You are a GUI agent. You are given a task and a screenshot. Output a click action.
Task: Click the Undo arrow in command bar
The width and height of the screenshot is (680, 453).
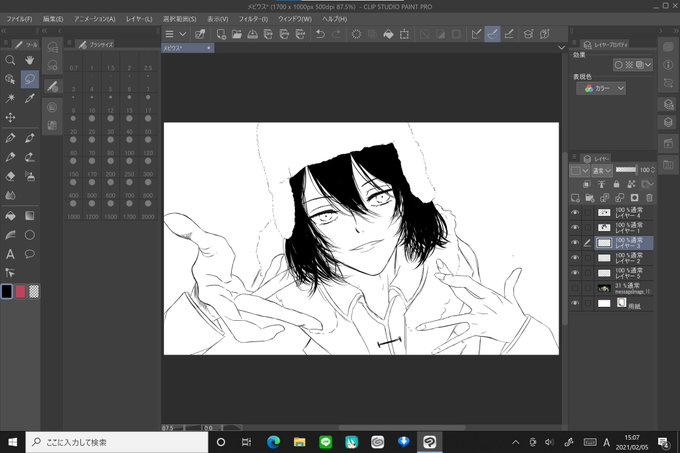[x=320, y=34]
